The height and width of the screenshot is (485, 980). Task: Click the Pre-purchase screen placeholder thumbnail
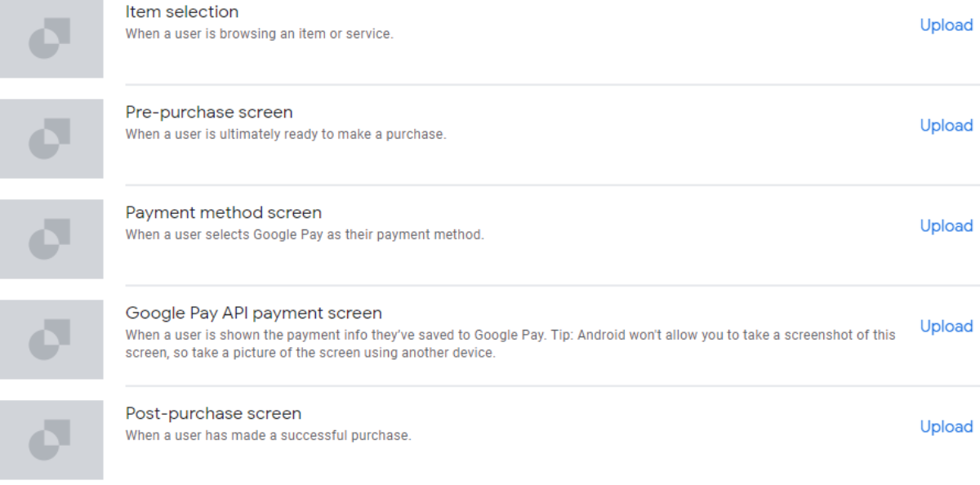pyautogui.click(x=51, y=139)
